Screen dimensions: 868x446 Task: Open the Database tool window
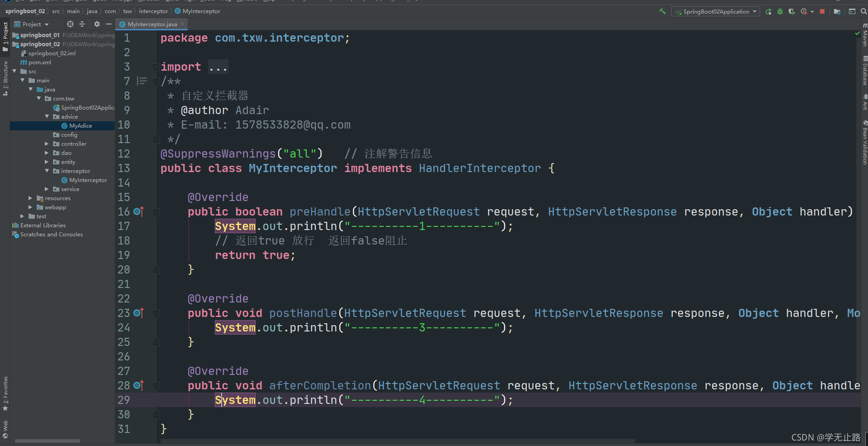(x=865, y=71)
